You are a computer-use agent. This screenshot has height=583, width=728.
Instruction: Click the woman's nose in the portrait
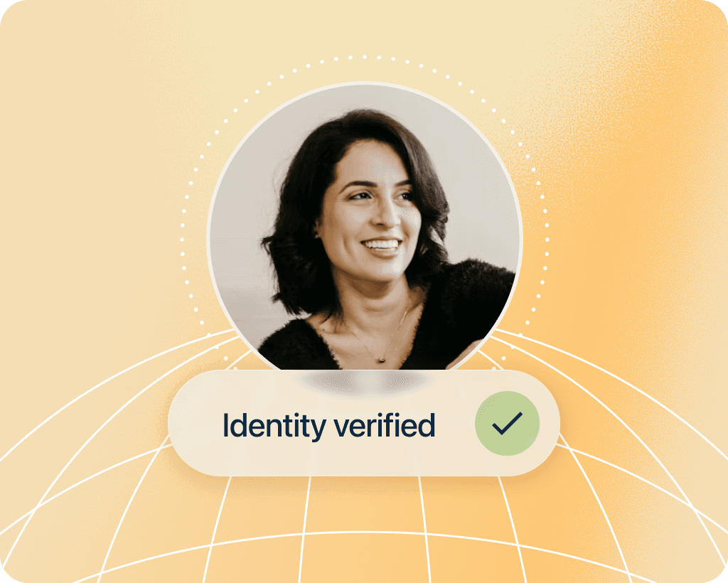click(x=389, y=216)
